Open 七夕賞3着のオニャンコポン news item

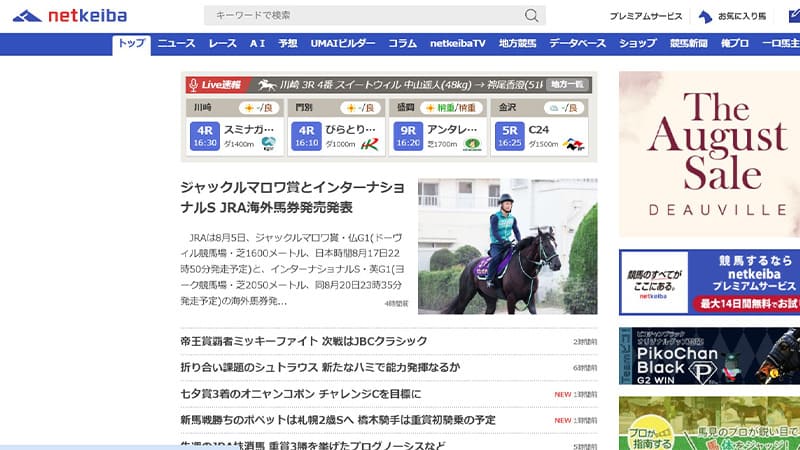[301, 394]
